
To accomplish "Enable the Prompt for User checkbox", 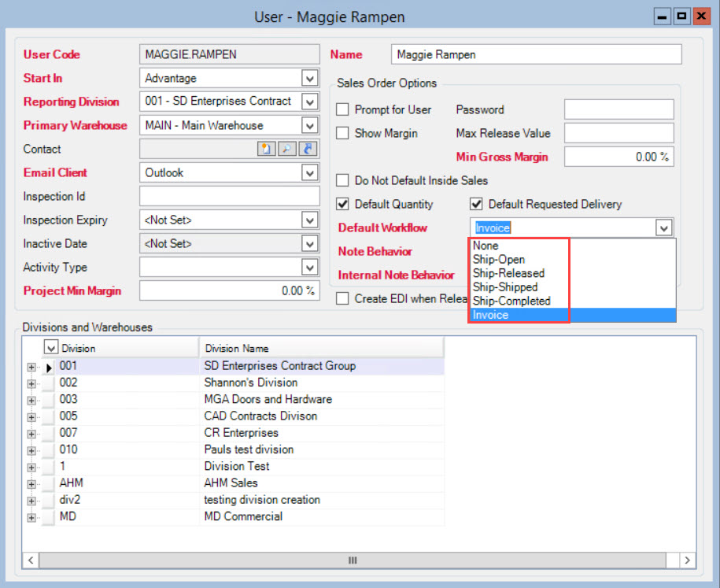I will tap(342, 110).
